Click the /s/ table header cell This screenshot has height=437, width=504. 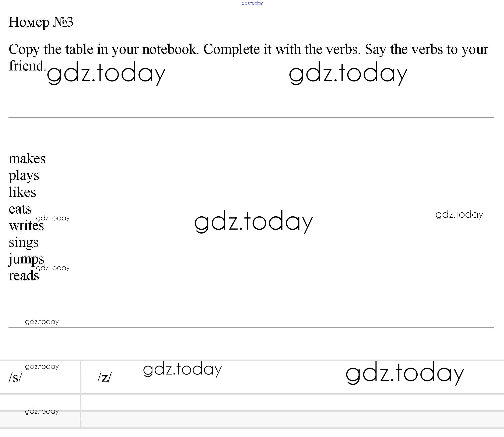point(40,377)
